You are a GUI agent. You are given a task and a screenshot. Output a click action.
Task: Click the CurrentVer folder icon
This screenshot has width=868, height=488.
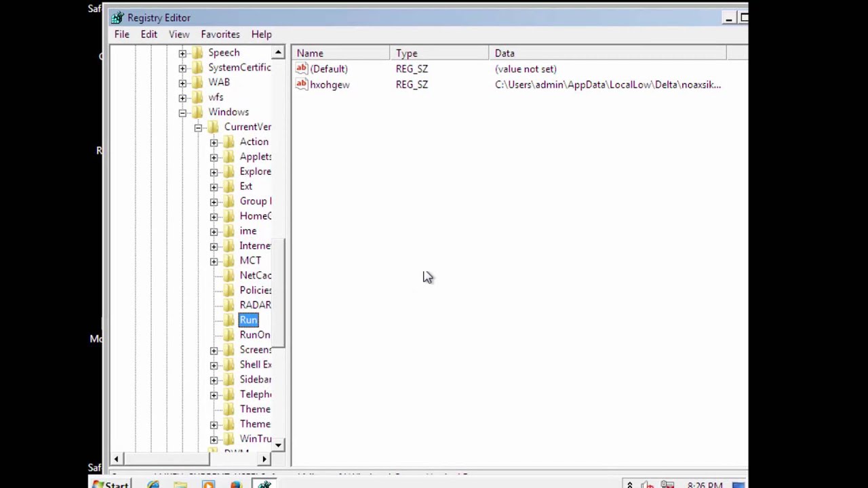[213, 127]
